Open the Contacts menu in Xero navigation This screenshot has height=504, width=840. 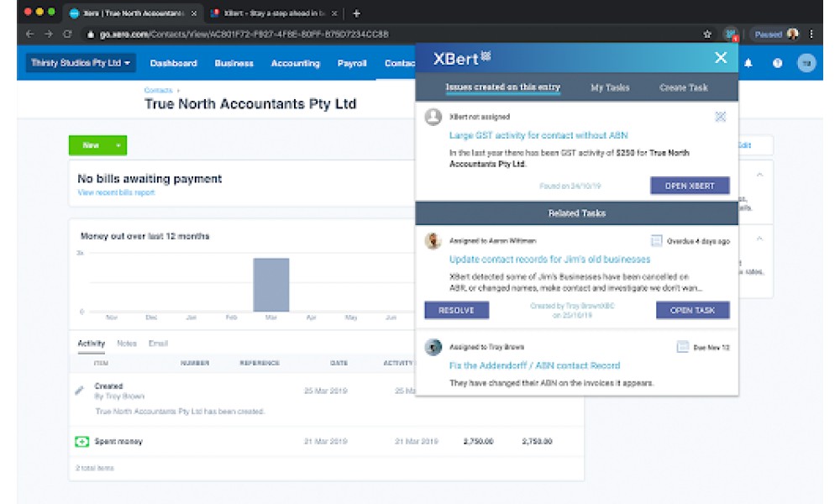point(400,63)
